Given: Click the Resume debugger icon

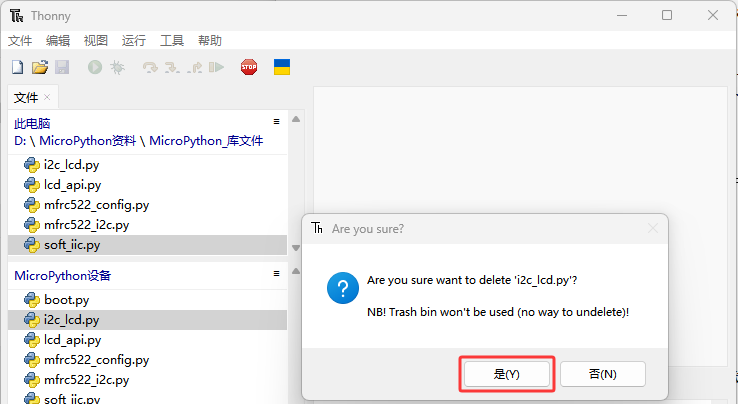Looking at the screenshot, I should pos(217,67).
